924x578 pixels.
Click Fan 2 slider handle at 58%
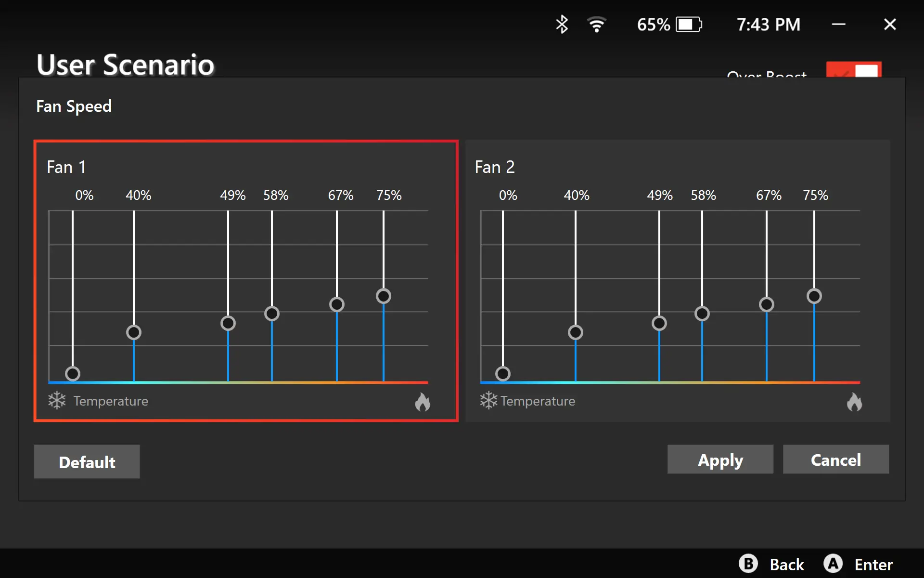coord(702,314)
